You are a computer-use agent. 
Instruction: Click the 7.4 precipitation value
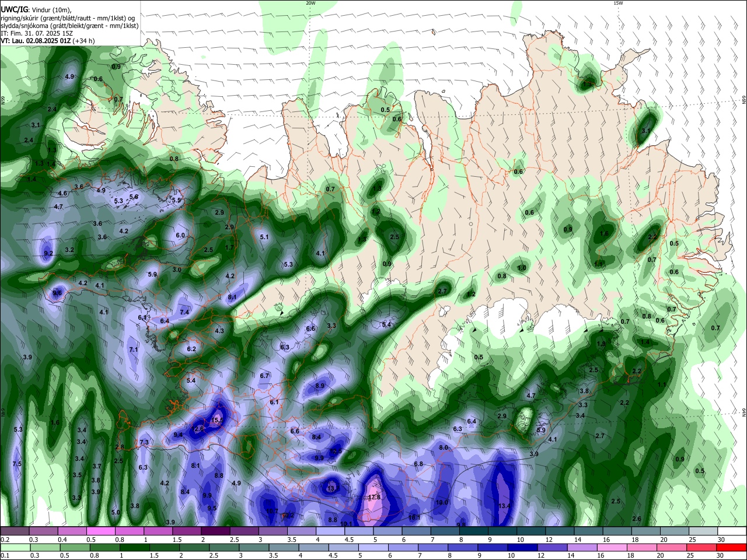184,312
